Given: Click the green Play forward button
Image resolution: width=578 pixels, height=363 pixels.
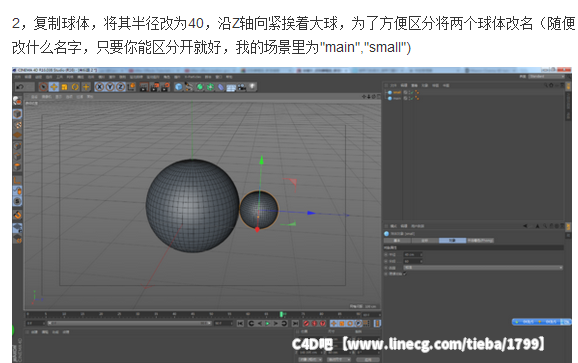Looking at the screenshot, I should click(x=268, y=323).
